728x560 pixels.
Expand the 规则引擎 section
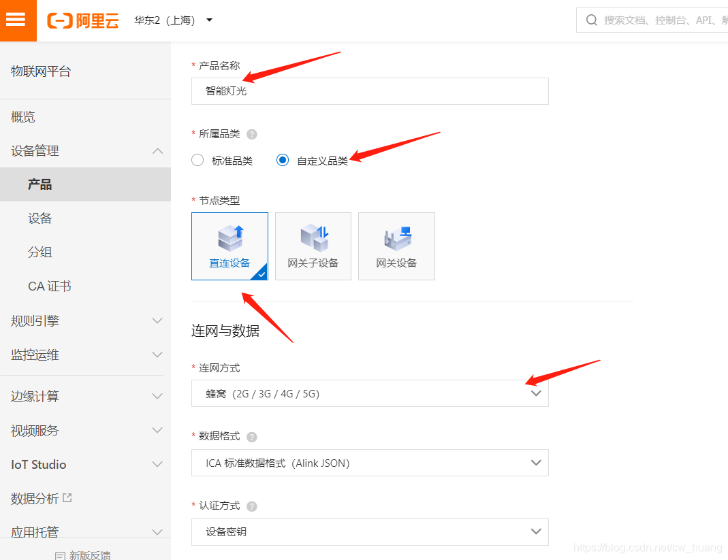(x=85, y=320)
